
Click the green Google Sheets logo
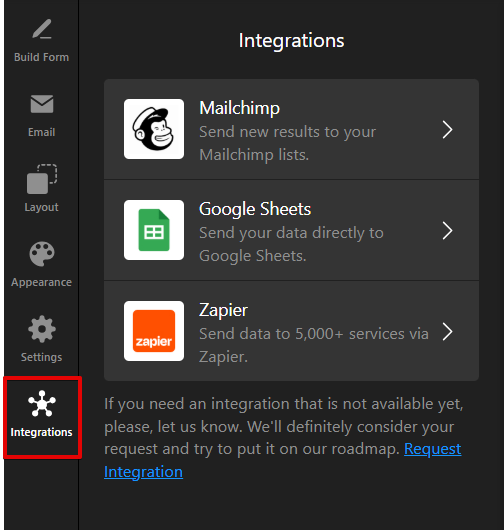coord(154,230)
